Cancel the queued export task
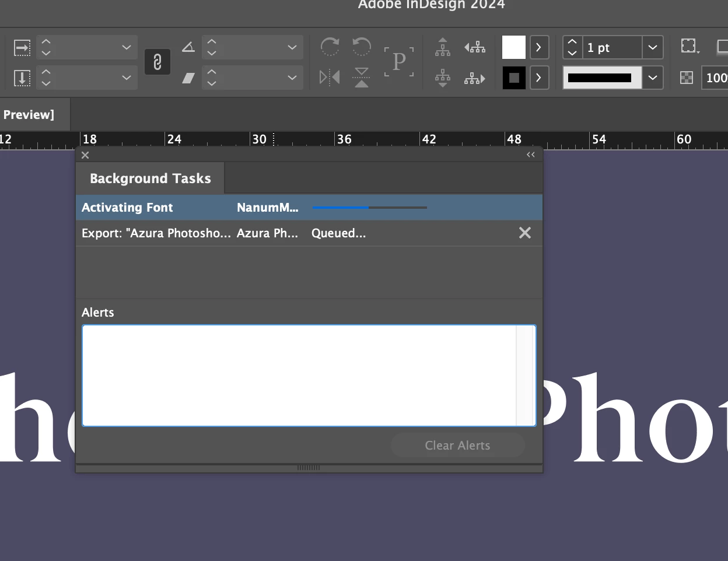The image size is (728, 561). click(525, 233)
